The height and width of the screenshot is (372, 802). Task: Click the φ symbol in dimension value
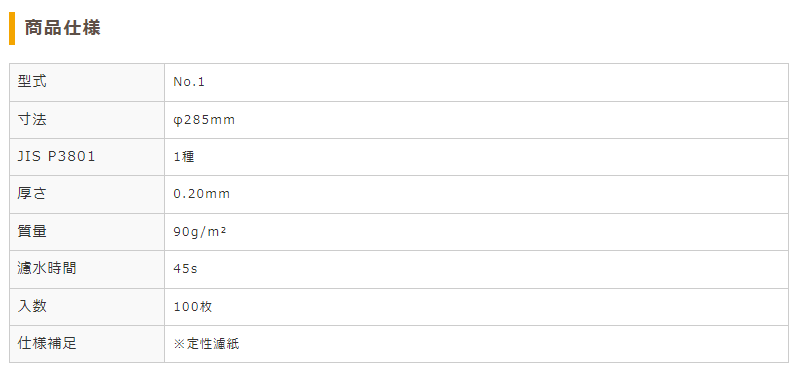click(x=177, y=121)
